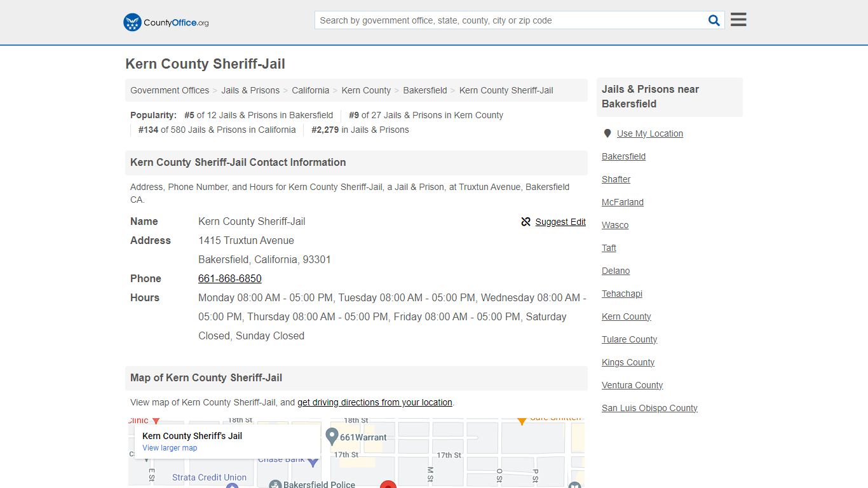The height and width of the screenshot is (488, 868).
Task: Open Tehachapi jails link
Action: (622, 294)
